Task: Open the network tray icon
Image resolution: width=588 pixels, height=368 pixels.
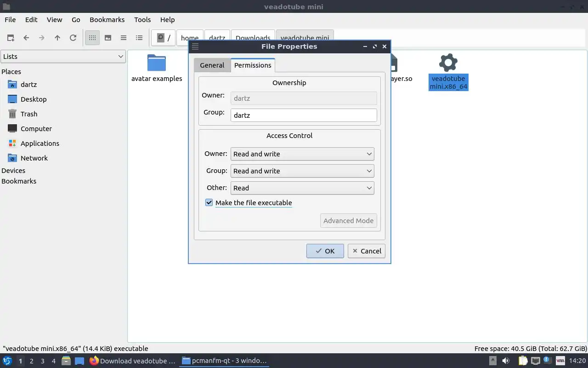Action: tap(536, 361)
